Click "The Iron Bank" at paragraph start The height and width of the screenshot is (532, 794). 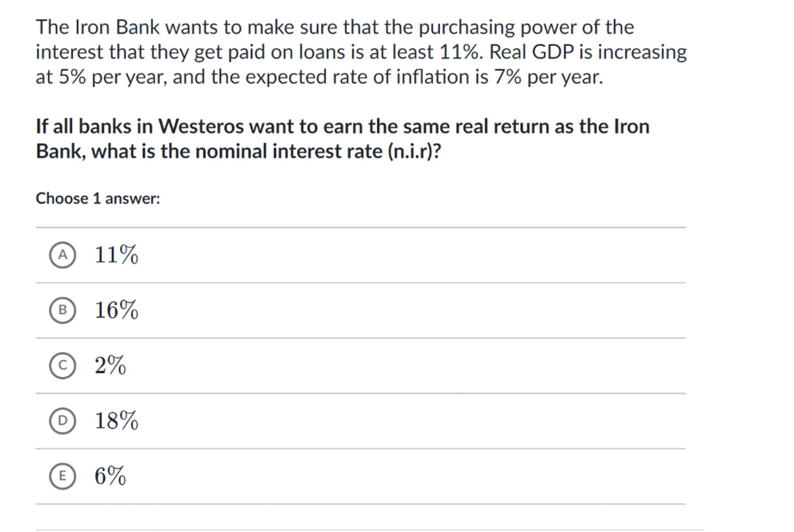[97, 27]
